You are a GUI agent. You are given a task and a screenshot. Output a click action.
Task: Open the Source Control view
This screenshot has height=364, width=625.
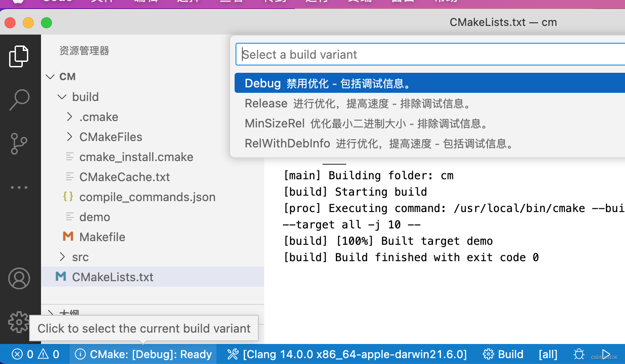pyautogui.click(x=19, y=144)
